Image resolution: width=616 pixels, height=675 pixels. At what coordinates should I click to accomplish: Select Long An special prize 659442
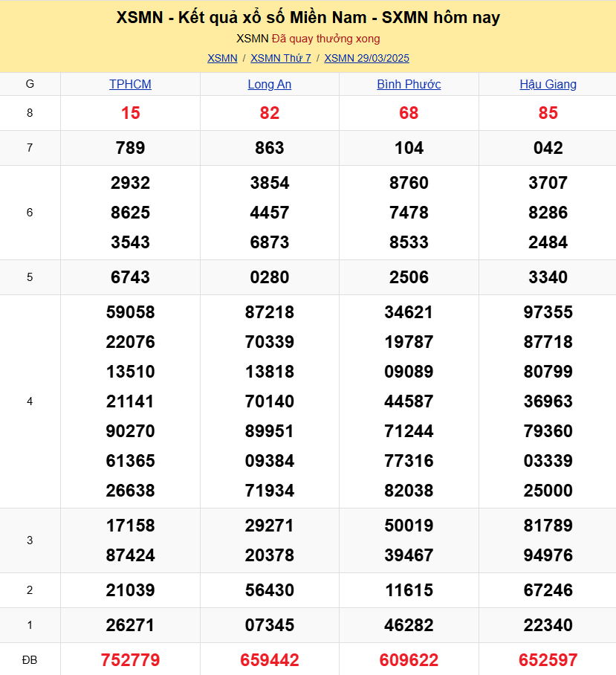click(x=269, y=659)
